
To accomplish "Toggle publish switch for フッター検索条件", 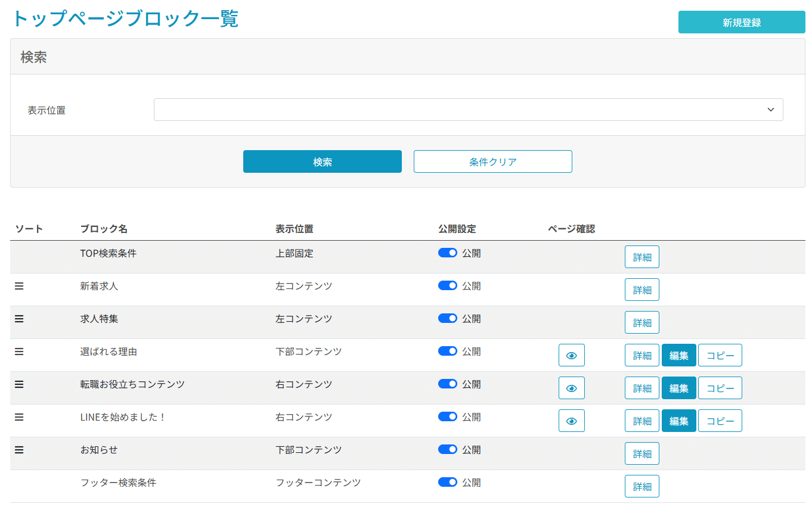I will [x=447, y=483].
